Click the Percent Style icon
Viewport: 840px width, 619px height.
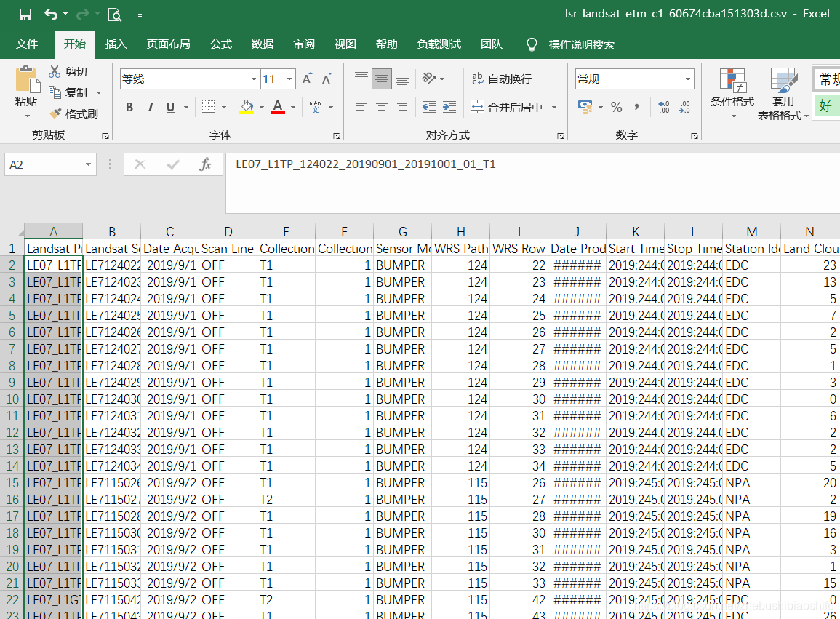pos(616,107)
